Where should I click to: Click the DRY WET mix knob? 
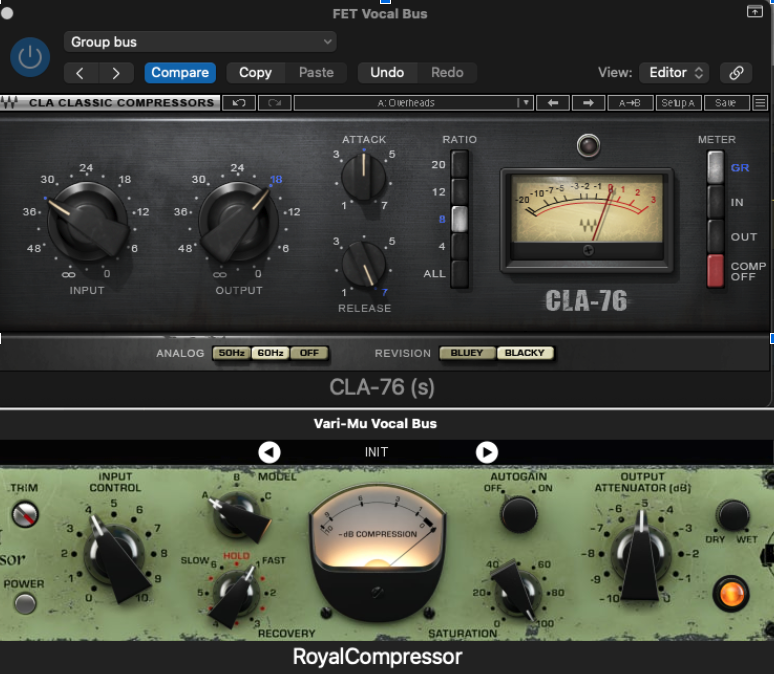(x=733, y=516)
